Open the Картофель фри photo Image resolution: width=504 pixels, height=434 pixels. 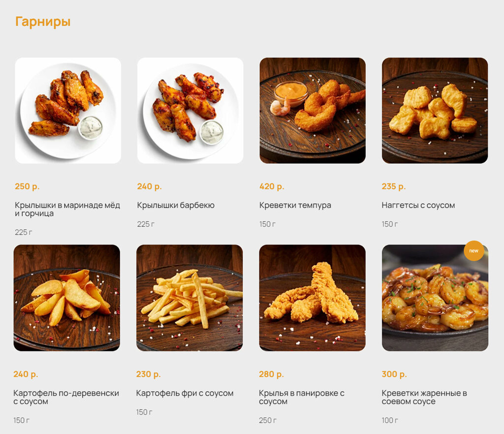189,298
